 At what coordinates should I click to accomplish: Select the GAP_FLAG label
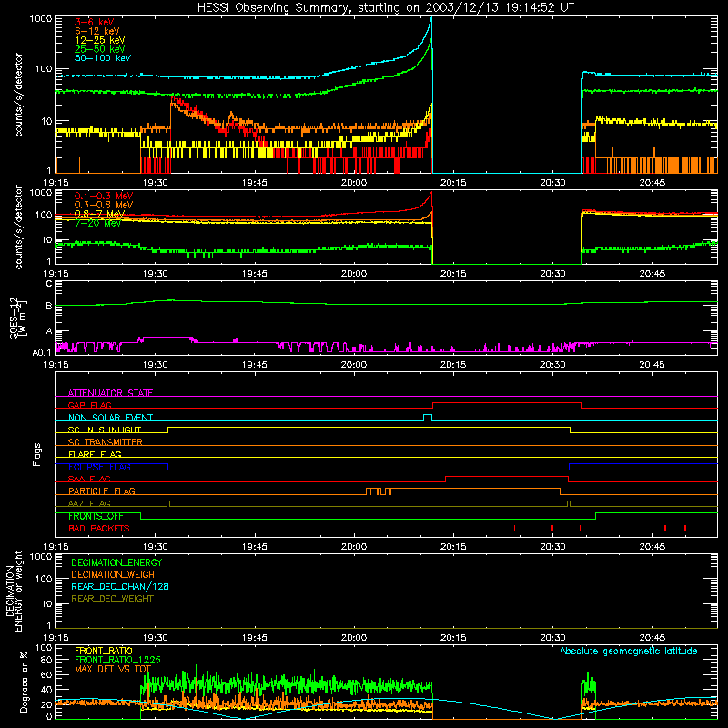pos(89,405)
